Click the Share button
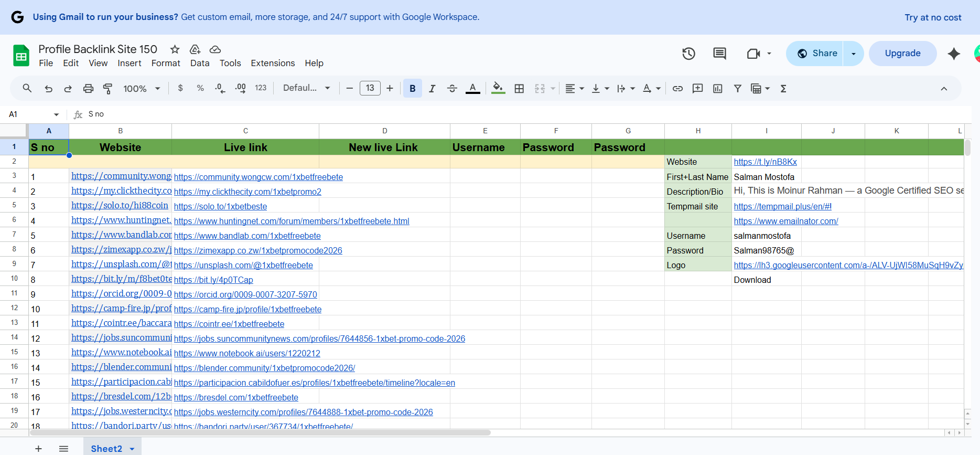Viewport: 980px width, 455px height. point(815,54)
